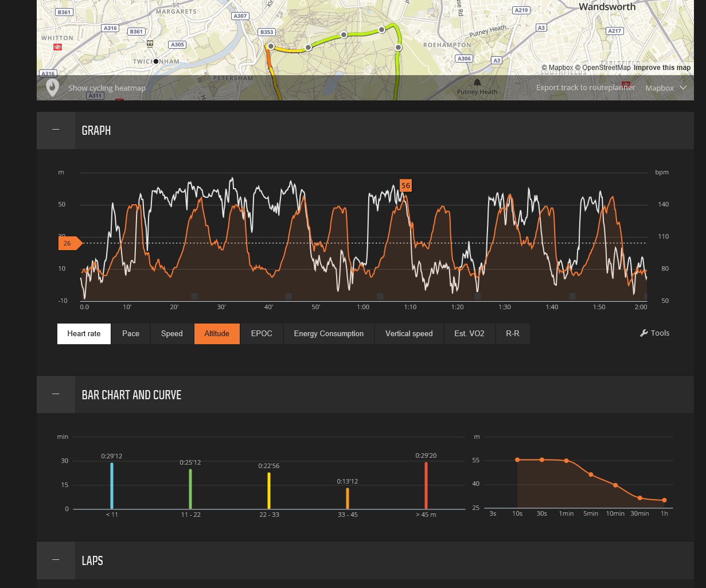Collapse the GRAPH section
706x588 pixels.
point(56,130)
